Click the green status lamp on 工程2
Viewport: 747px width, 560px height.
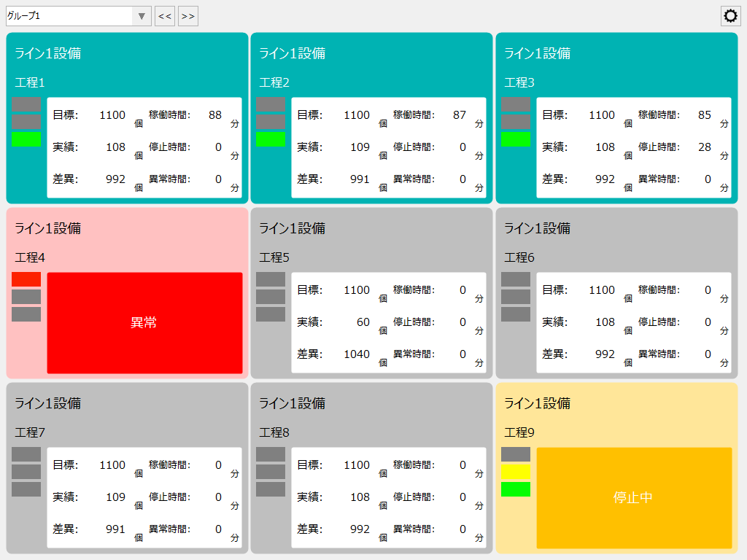point(270,139)
